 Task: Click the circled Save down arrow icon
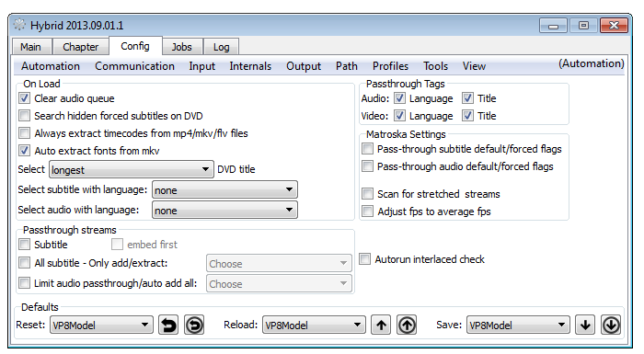coord(611,325)
